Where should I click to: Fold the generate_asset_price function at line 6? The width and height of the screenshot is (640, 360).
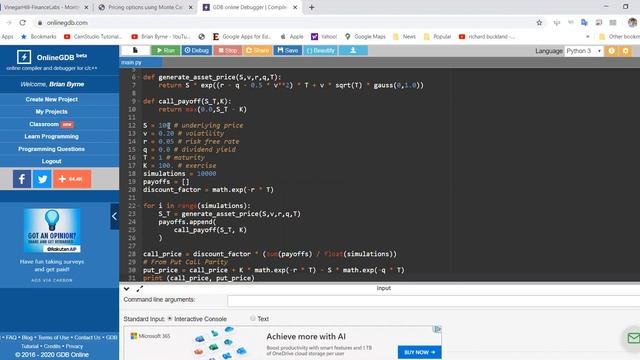tap(139, 77)
